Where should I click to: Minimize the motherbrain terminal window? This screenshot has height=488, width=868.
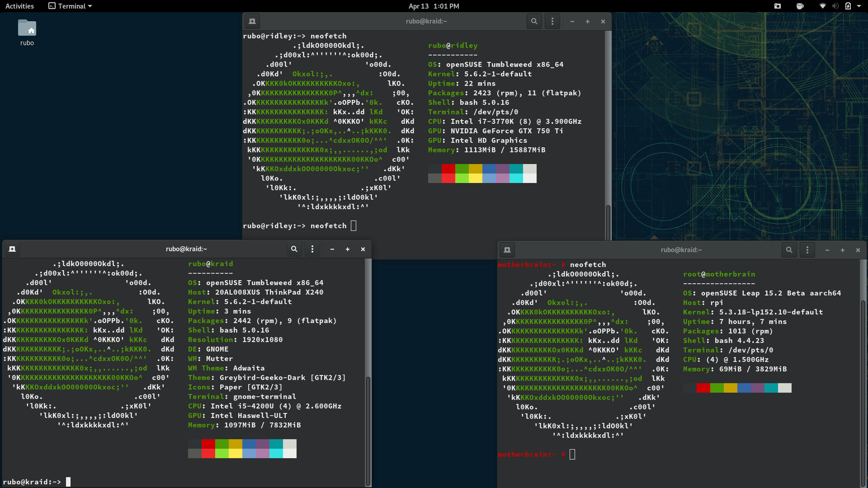(x=827, y=250)
